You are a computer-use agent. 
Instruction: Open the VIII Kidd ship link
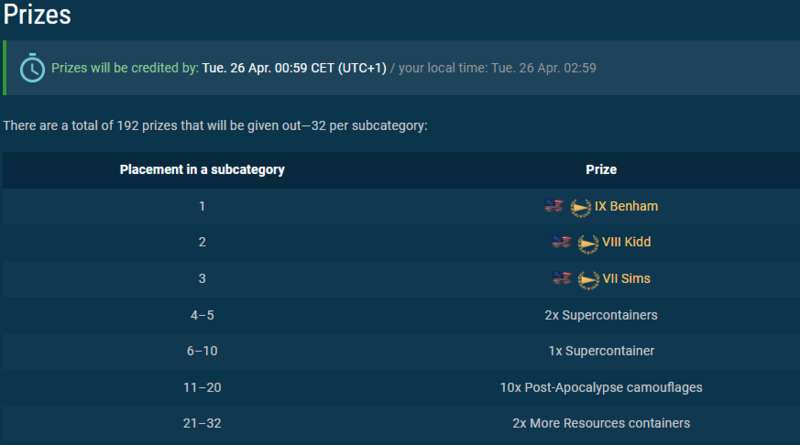(x=627, y=242)
